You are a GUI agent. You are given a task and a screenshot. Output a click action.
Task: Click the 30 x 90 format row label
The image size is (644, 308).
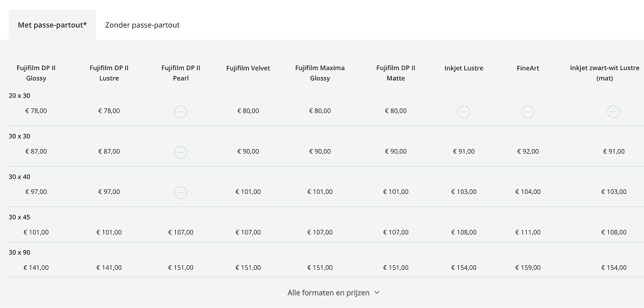[x=19, y=253]
